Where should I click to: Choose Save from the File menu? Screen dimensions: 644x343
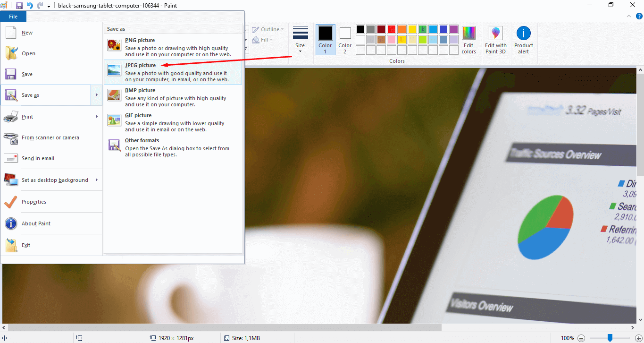(x=51, y=74)
